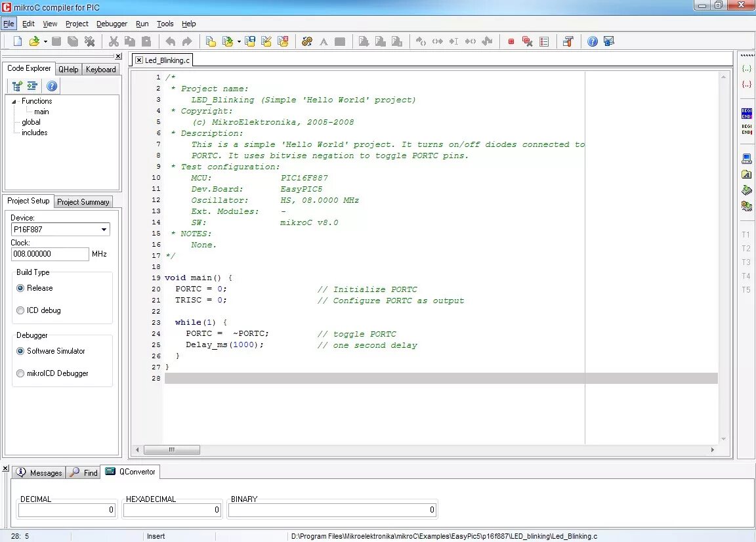This screenshot has width=756, height=542.
Task: Open the Device P16F887 dropdown
Action: 104,230
